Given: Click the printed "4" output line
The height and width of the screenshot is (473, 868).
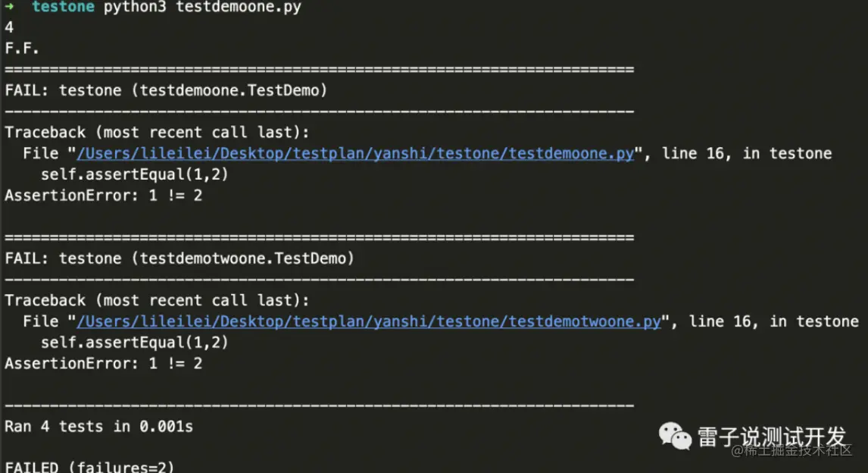Looking at the screenshot, I should pos(9,28).
